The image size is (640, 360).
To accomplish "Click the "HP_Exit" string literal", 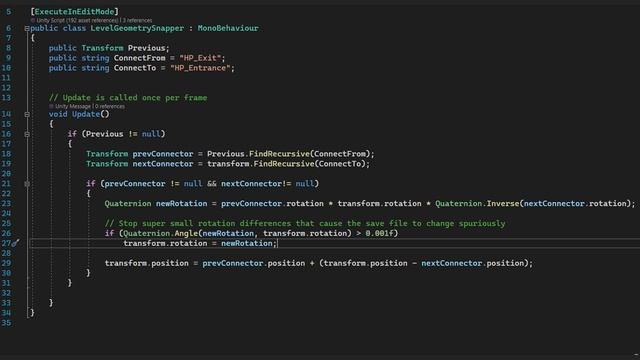I will pos(200,58).
